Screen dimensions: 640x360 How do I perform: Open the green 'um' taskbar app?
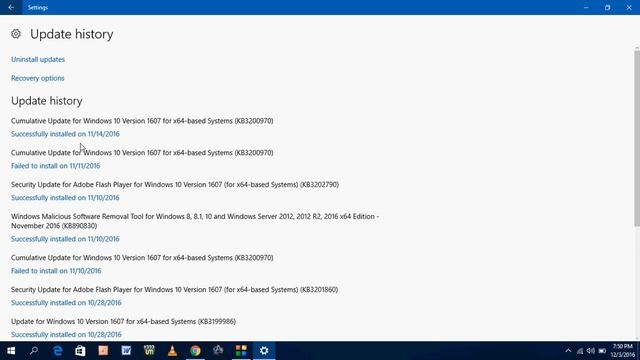(x=149, y=351)
